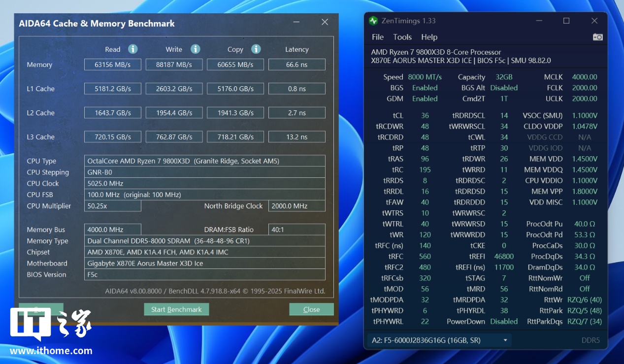624x364 pixels.
Task: Maximize the ZenTimings window
Action: (x=566, y=21)
